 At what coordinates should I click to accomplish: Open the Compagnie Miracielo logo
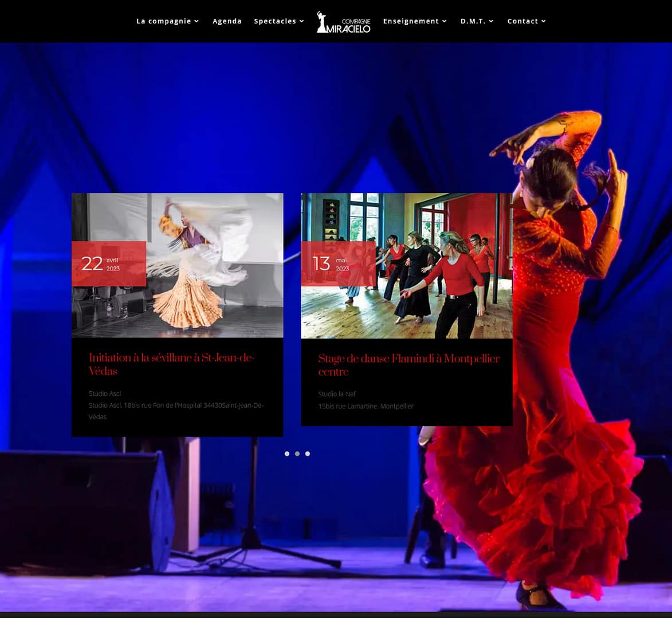(343, 21)
